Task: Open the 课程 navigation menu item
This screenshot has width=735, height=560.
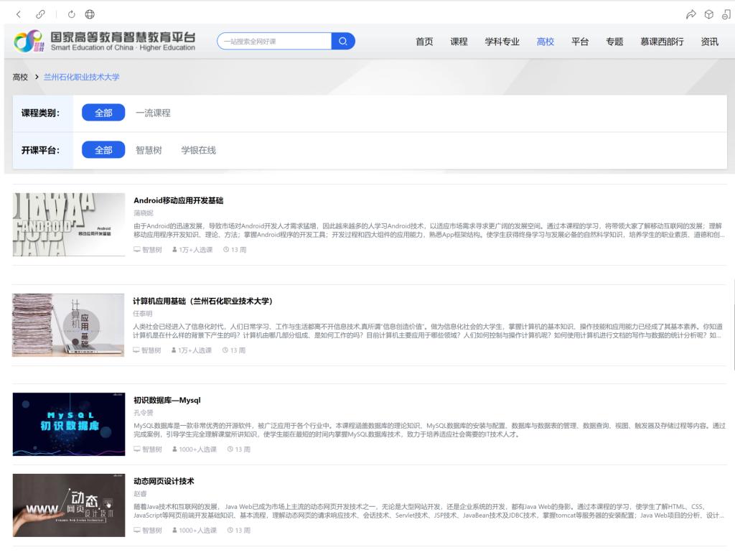Action: [x=459, y=42]
